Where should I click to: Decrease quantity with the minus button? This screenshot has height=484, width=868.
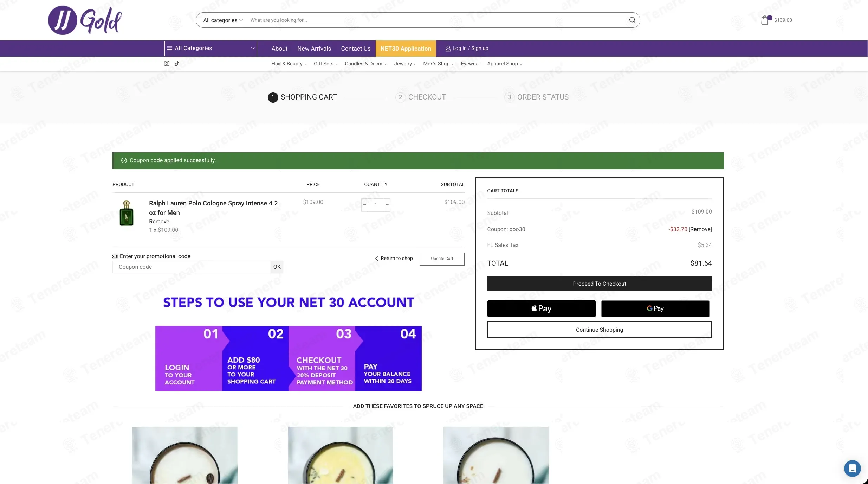point(365,205)
